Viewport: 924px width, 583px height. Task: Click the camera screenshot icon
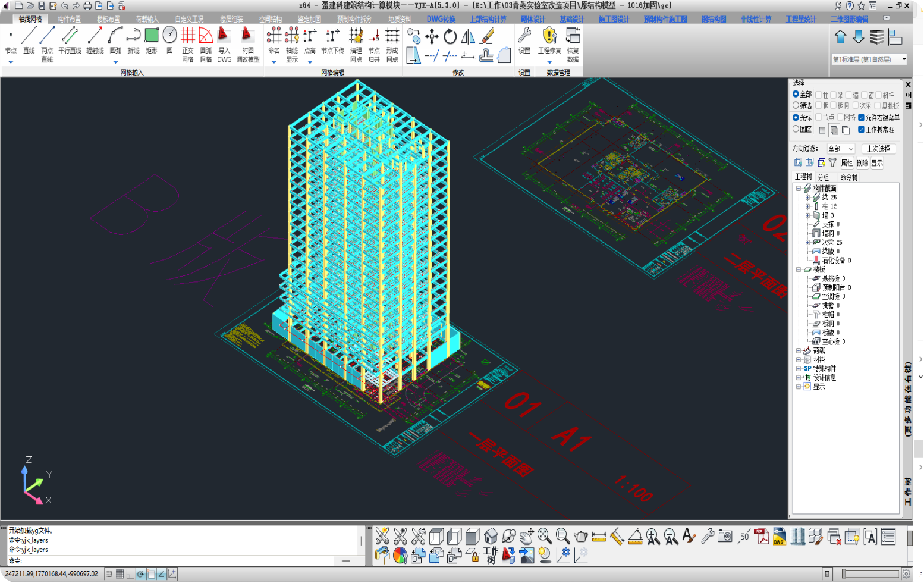[725, 537]
